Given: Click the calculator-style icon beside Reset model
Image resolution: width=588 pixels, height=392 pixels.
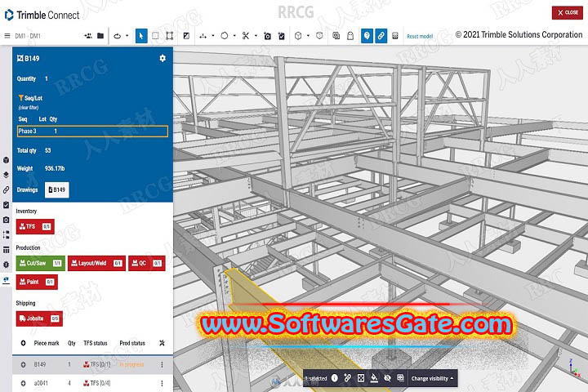Looking at the screenshot, I should click(x=395, y=36).
